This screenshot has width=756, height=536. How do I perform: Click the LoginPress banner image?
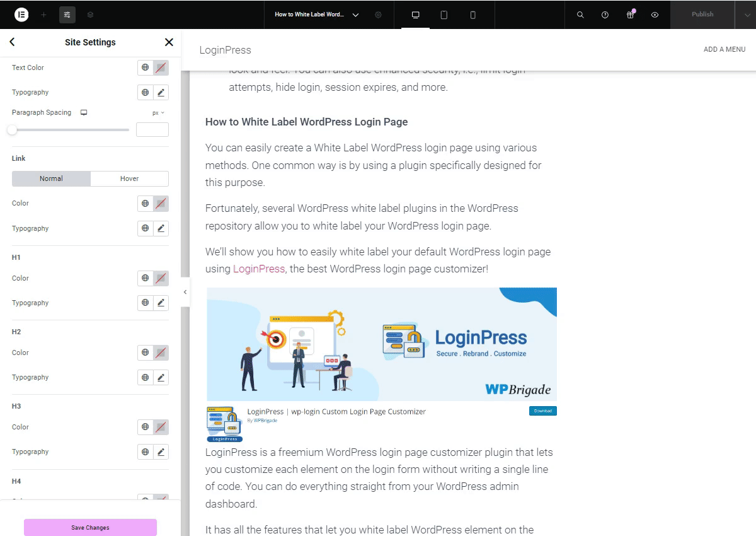click(x=382, y=344)
